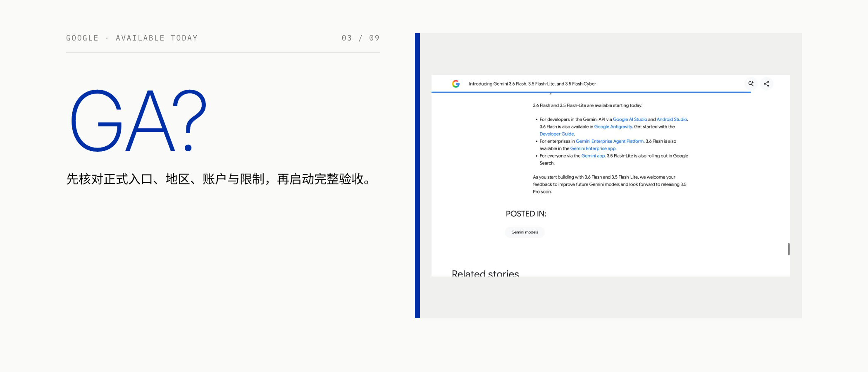Click the 'Related stories' heading

485,273
